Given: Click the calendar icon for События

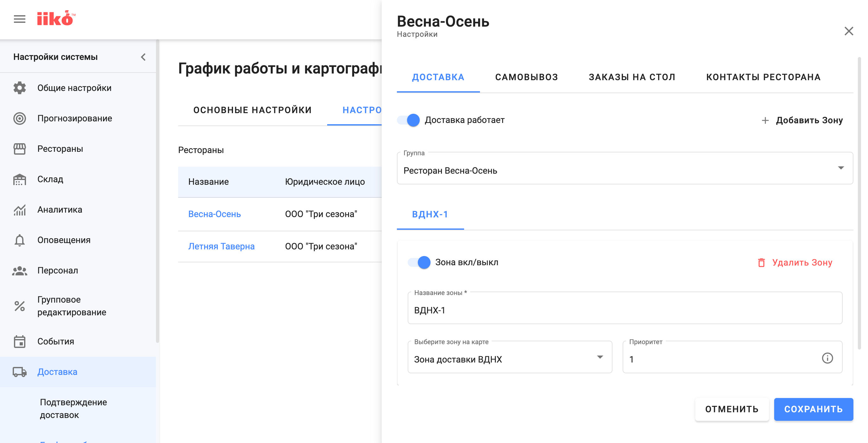Looking at the screenshot, I should coord(20,341).
